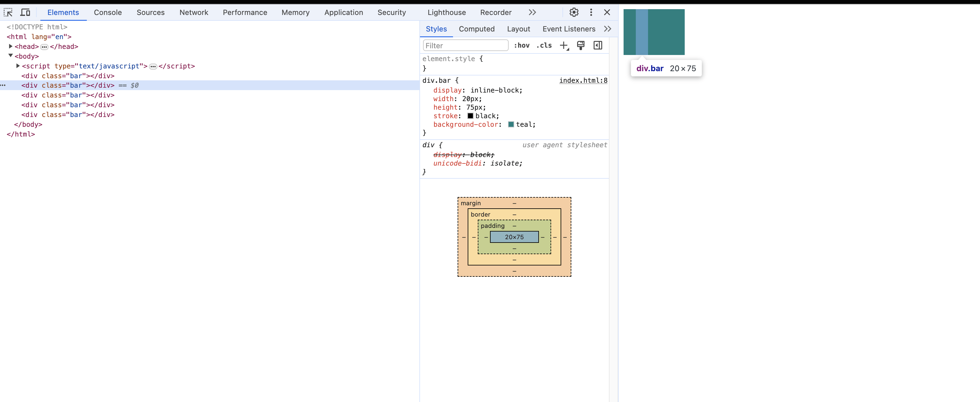Image resolution: width=980 pixels, height=402 pixels.
Task: Click the new style rule plus icon
Action: [564, 46]
